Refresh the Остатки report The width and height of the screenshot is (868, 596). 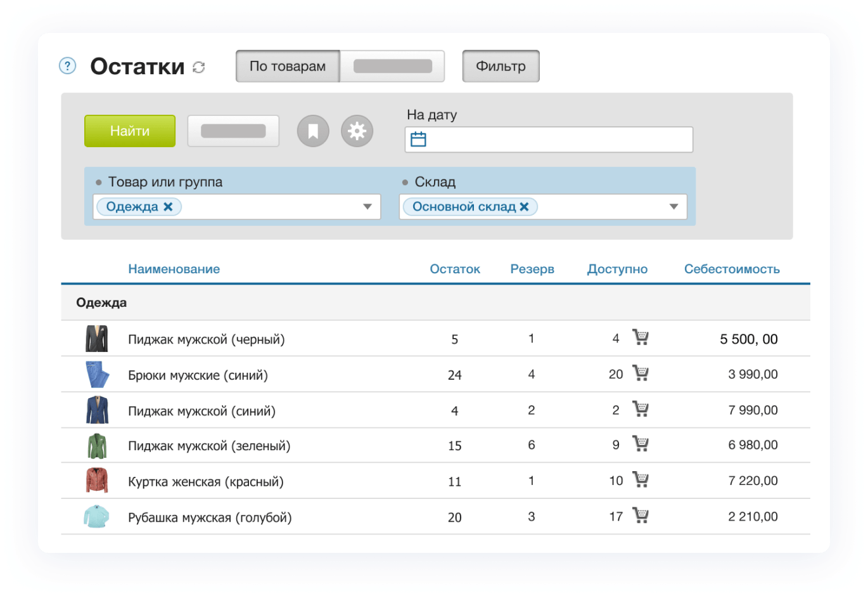coord(199,67)
